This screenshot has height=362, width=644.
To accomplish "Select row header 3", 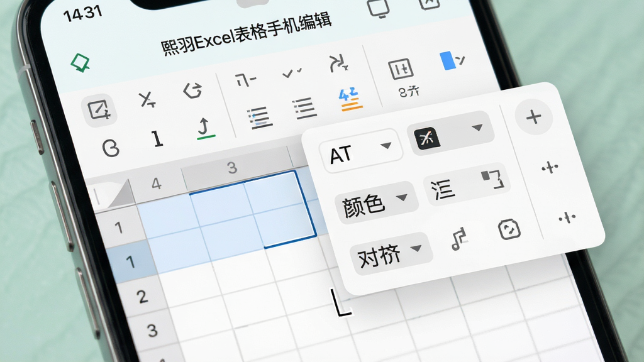I will [152, 331].
